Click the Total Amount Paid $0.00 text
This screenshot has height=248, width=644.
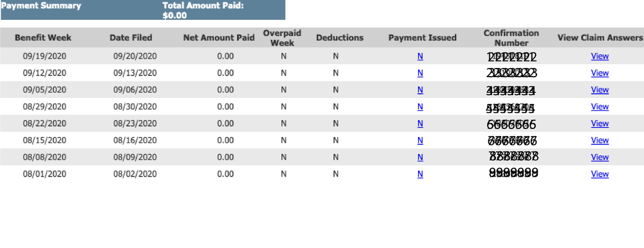click(203, 10)
